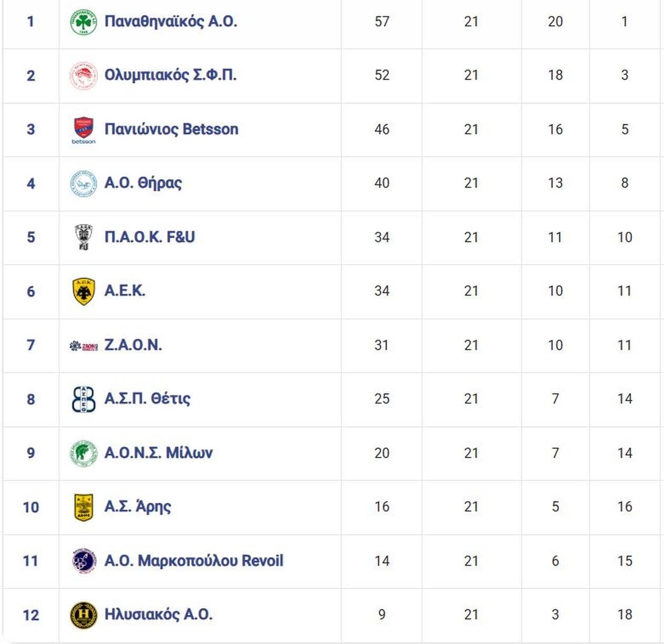Screen dimensions: 664x644
Task: Click the Α.Σ.Π. Θέτις blue emblem
Action: [83, 399]
